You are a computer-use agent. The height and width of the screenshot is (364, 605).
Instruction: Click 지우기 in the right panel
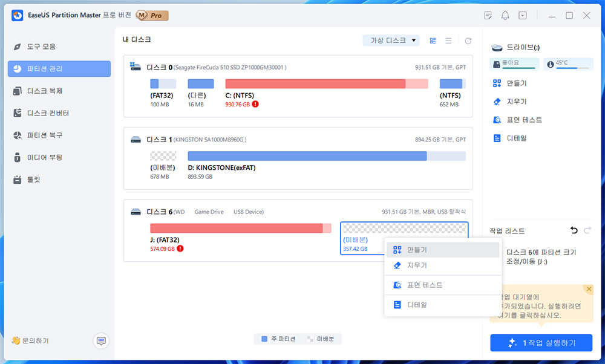point(509,102)
